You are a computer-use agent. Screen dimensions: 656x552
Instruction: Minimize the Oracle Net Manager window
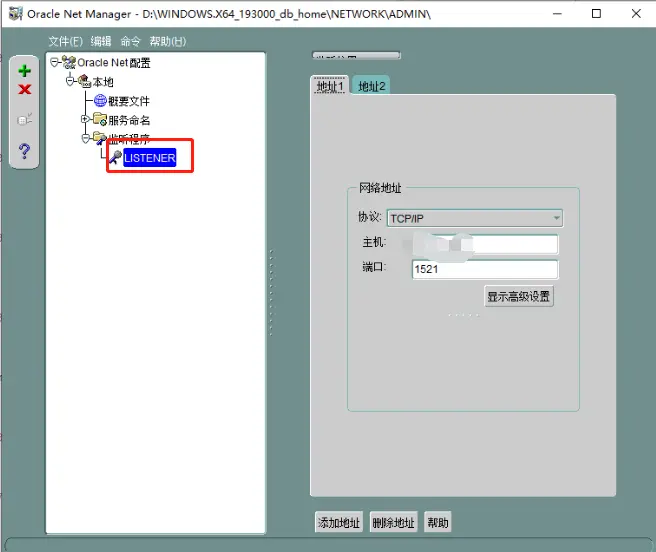pos(557,14)
